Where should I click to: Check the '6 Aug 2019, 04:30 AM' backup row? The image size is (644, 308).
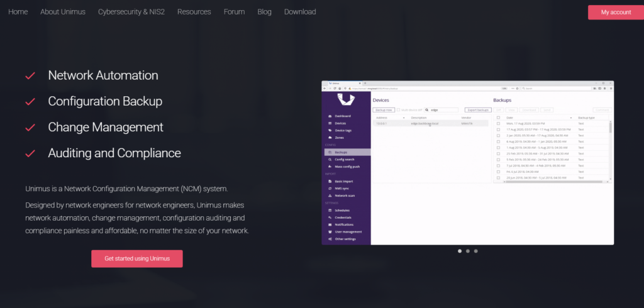499,141
